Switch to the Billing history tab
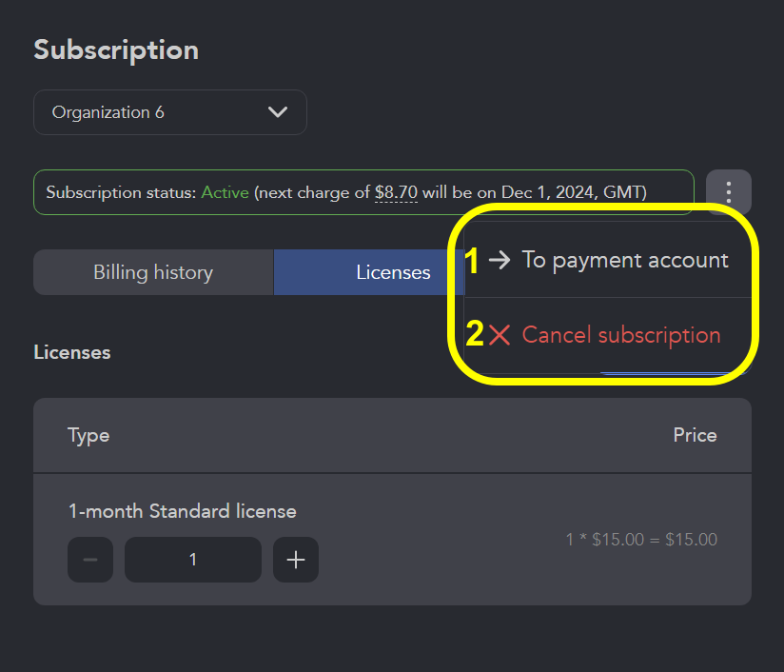The height and width of the screenshot is (672, 784). pos(152,271)
